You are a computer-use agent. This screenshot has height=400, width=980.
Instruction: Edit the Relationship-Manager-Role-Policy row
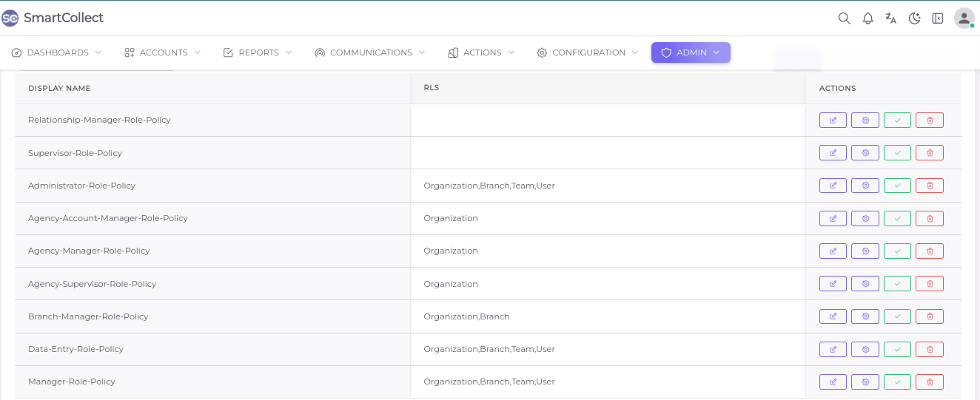pyautogui.click(x=833, y=120)
